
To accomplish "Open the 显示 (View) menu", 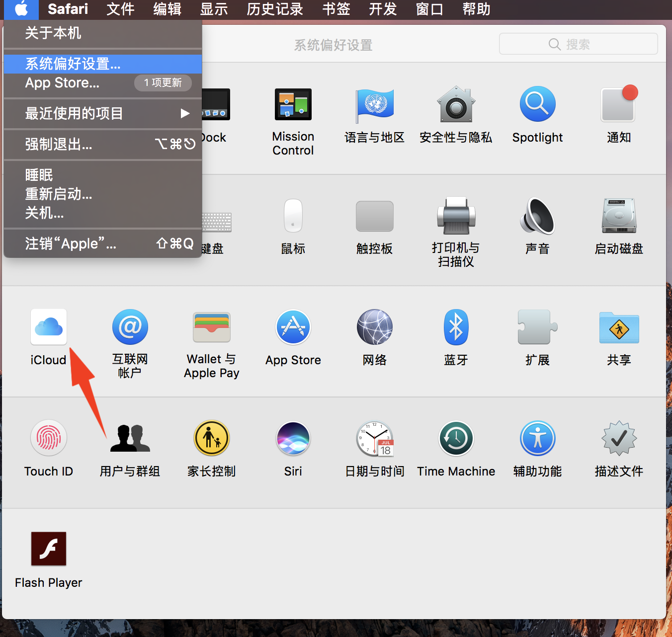I will 214,9.
